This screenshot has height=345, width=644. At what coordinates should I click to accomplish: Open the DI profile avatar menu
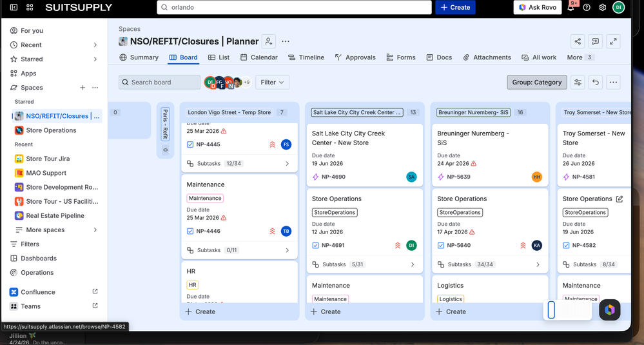pyautogui.click(x=618, y=7)
